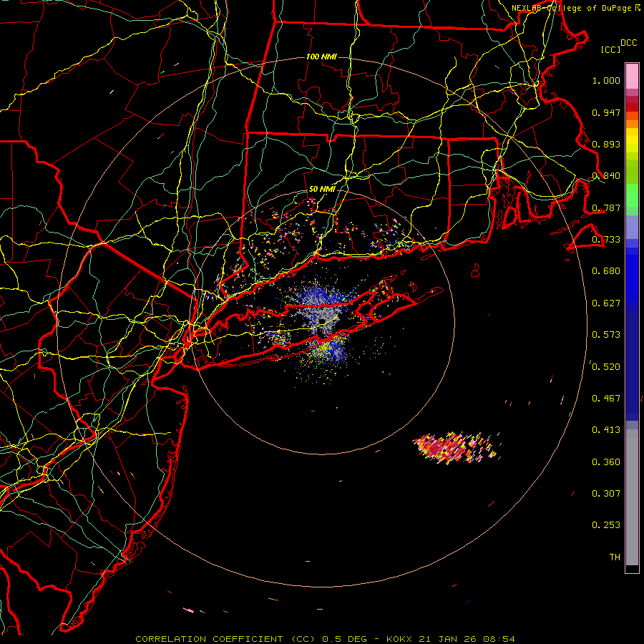The image size is (644, 644).
Task: Click the [CC] units label
Action: point(611,49)
